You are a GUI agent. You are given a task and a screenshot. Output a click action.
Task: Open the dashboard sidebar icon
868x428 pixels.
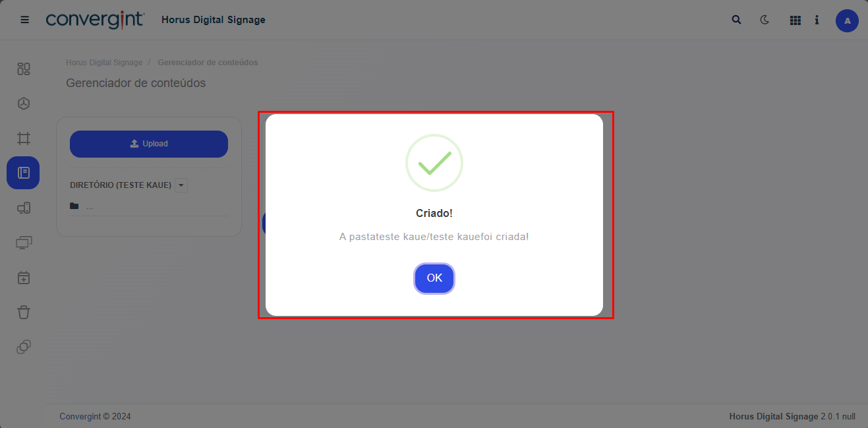click(24, 69)
